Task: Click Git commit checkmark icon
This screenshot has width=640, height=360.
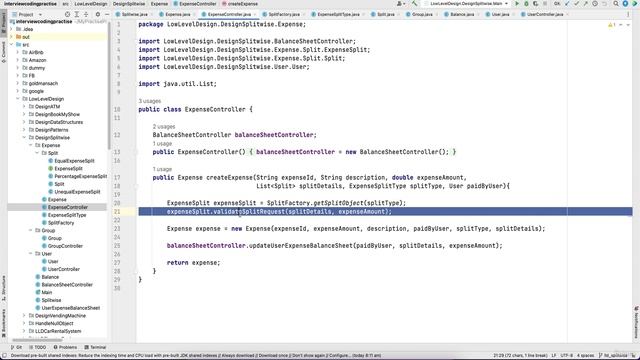Action: pos(576,3)
